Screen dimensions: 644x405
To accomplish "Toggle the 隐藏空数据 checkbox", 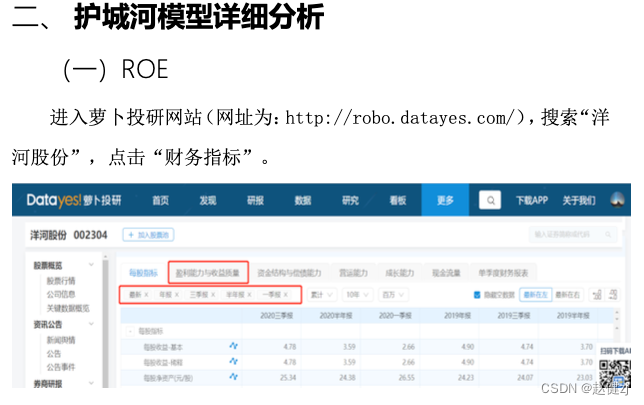I will [x=477, y=295].
